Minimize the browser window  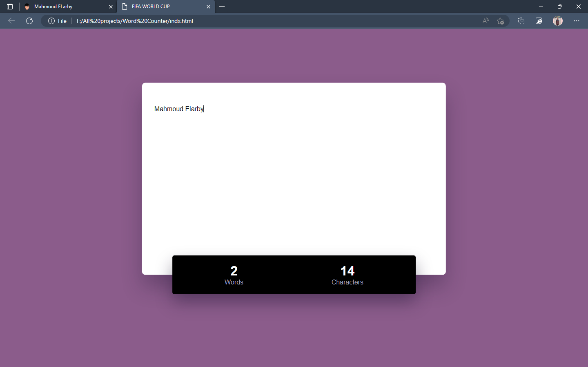[x=541, y=7]
